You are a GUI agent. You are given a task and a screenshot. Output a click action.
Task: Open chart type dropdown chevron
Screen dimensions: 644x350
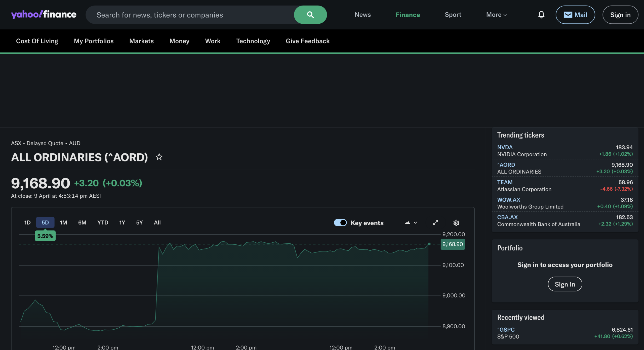[415, 223]
